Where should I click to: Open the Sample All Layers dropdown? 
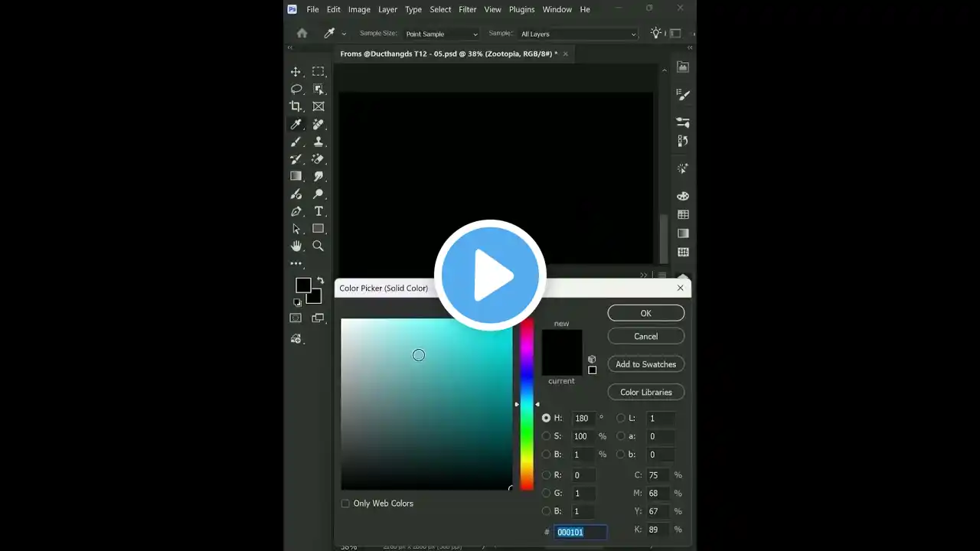coord(578,34)
